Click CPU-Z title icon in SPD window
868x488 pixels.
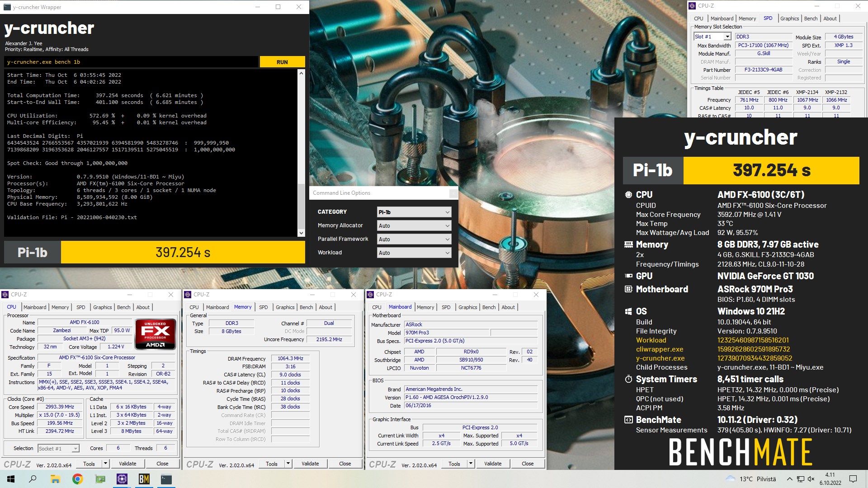click(x=692, y=6)
